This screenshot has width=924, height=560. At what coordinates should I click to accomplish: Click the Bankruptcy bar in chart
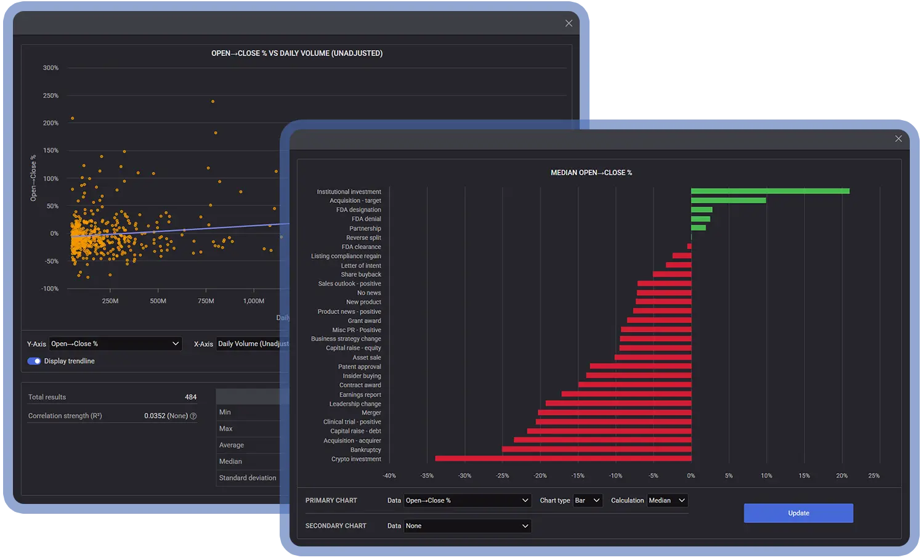596,450
